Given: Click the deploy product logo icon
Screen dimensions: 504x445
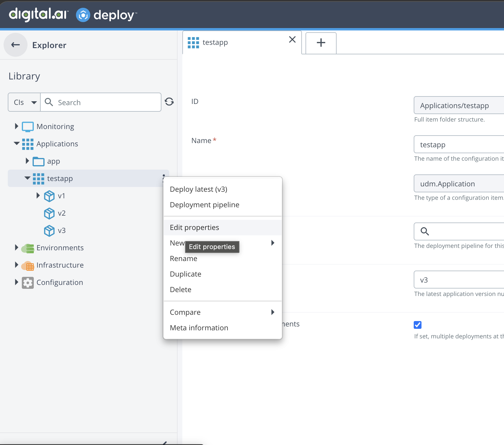Looking at the screenshot, I should pyautogui.click(x=83, y=15).
